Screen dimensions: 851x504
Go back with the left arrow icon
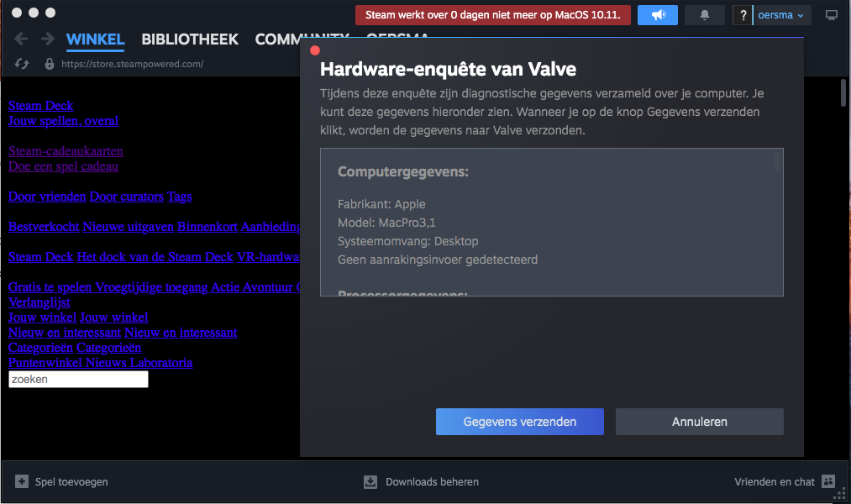click(21, 39)
